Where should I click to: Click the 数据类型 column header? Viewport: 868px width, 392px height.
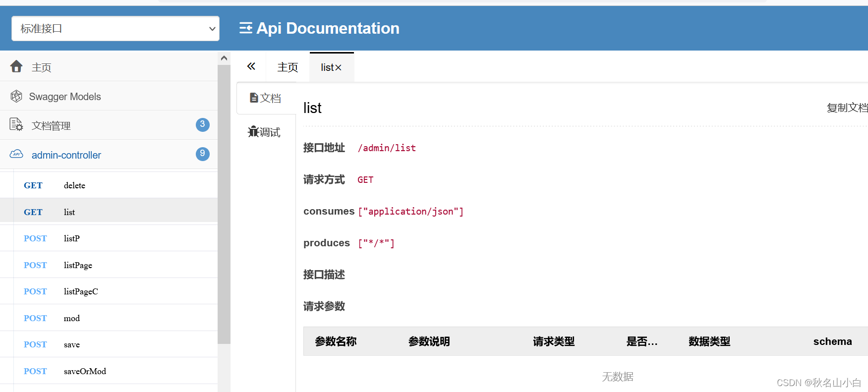pos(709,341)
